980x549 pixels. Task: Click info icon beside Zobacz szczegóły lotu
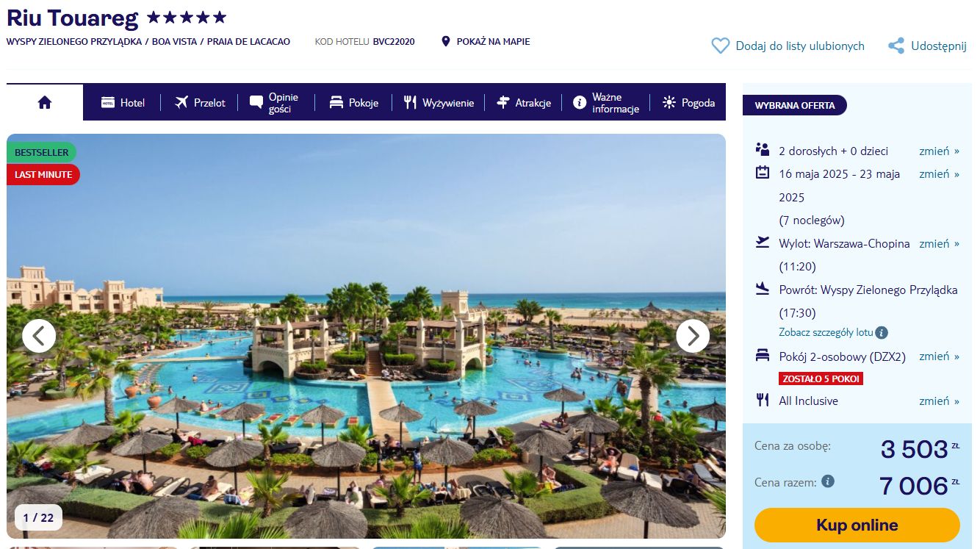click(x=882, y=333)
